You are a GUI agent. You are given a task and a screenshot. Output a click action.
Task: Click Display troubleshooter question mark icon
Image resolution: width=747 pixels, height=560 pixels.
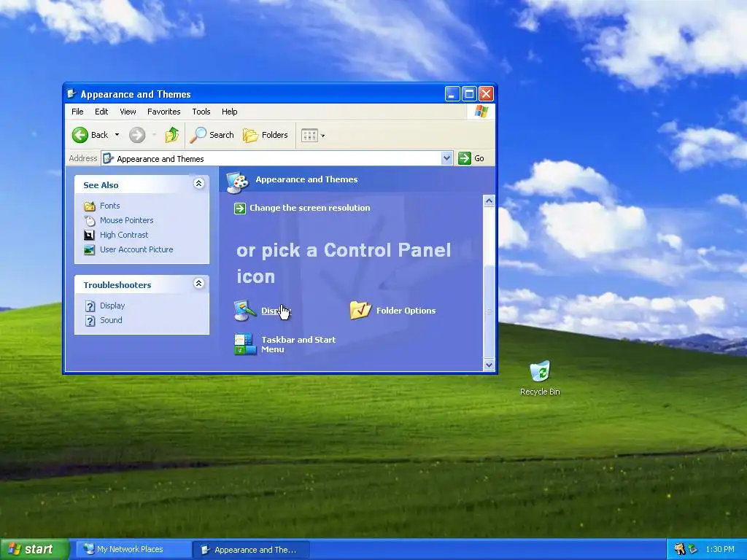(90, 306)
